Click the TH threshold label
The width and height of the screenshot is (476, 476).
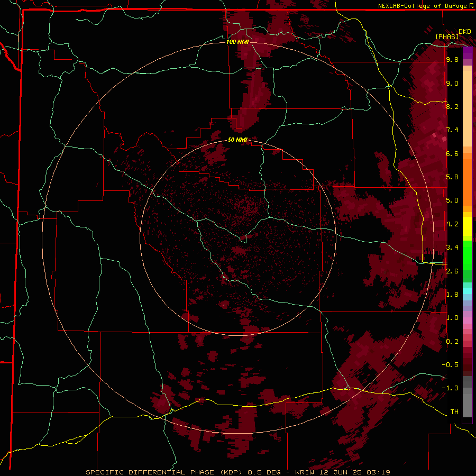click(x=454, y=412)
